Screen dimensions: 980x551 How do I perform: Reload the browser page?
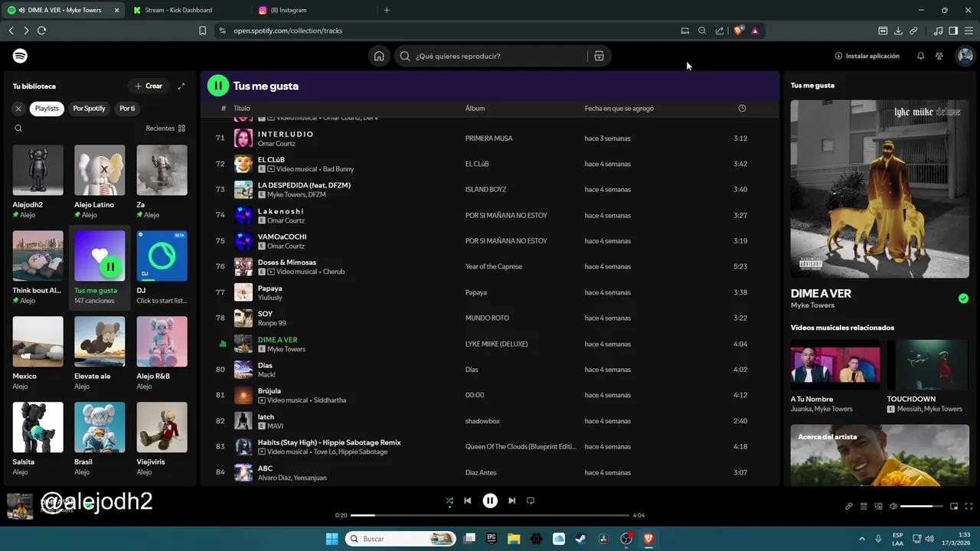click(41, 31)
